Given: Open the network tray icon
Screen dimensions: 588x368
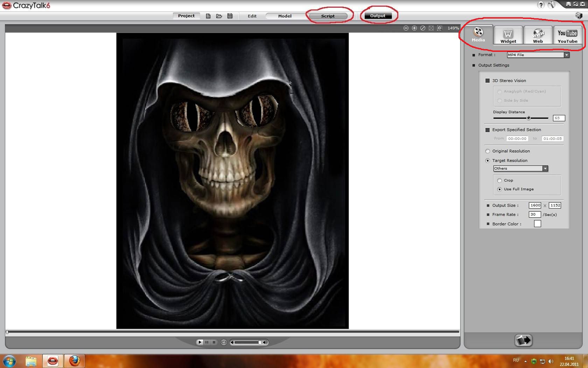Looking at the screenshot, I should (x=542, y=361).
